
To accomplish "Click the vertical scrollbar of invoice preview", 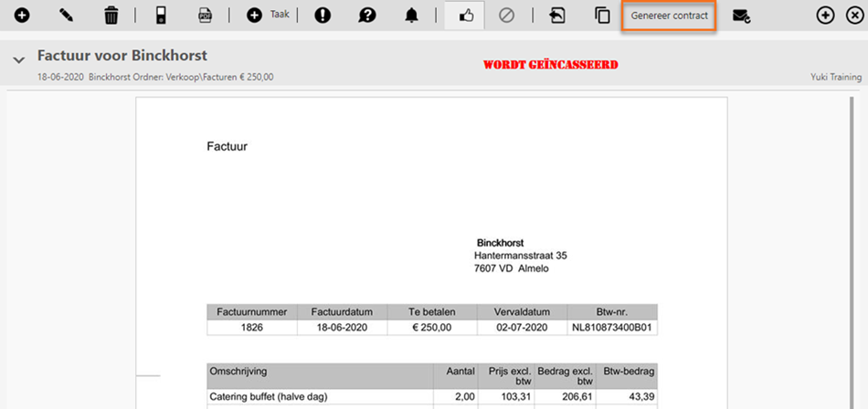I will coord(853,252).
